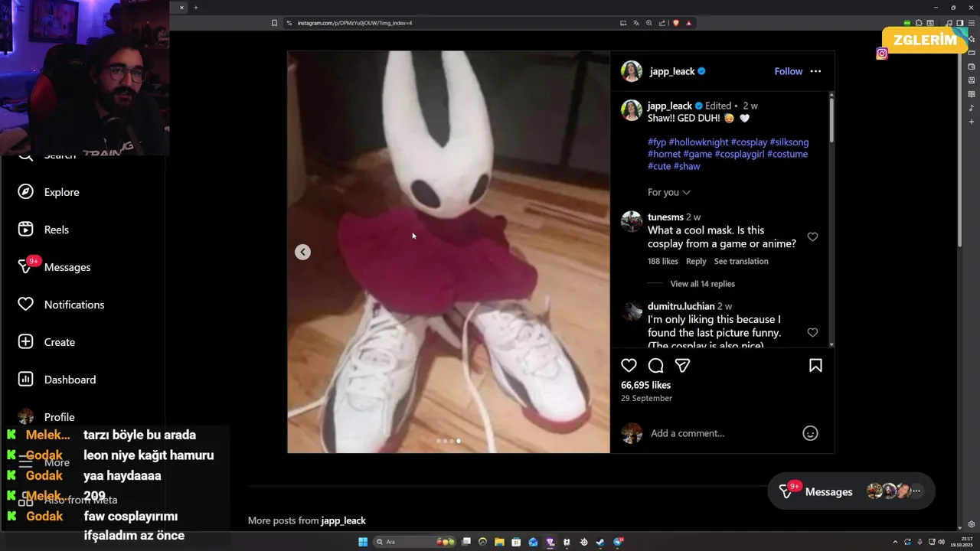Click the #hollowknight hashtag
The height and width of the screenshot is (551, 980).
point(698,142)
